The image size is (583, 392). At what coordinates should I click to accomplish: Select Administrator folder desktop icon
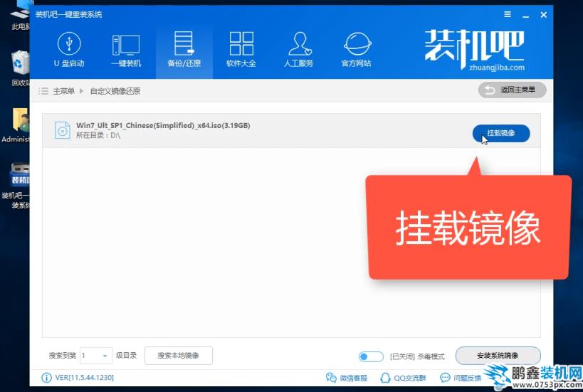pyautogui.click(x=16, y=126)
